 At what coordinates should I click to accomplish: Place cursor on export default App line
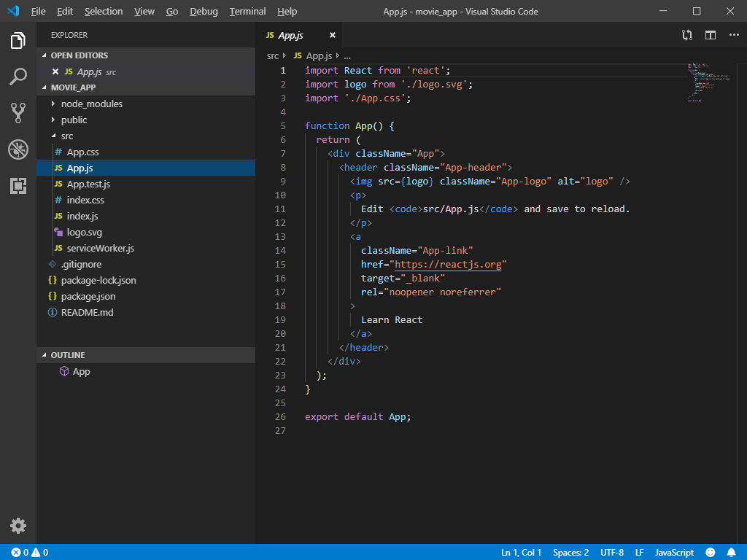[x=357, y=416]
